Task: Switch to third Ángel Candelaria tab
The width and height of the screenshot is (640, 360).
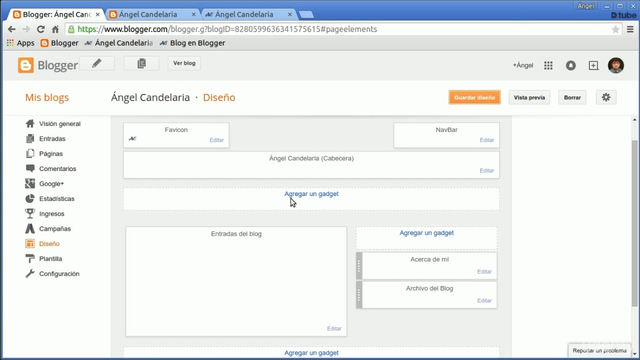Action: [248, 14]
